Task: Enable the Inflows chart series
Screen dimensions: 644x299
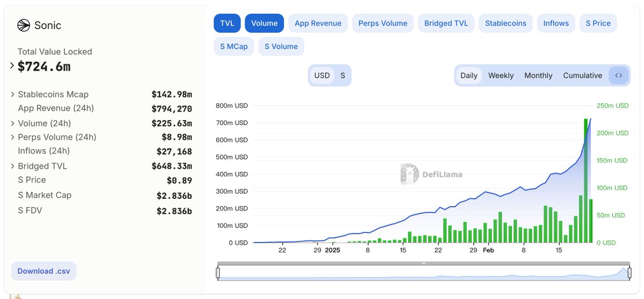Action: click(556, 23)
